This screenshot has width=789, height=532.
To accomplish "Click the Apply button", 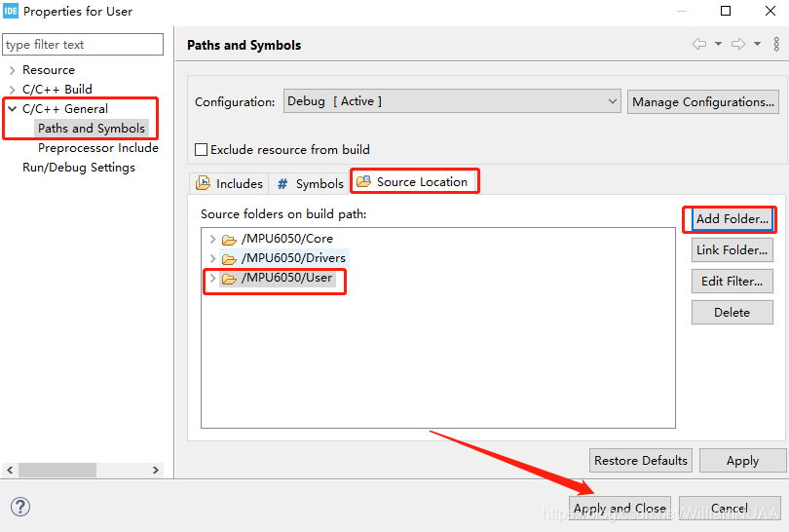I will [x=742, y=461].
